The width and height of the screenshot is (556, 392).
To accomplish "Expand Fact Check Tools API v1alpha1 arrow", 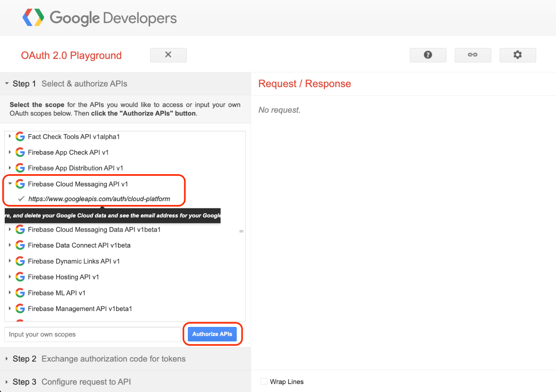I will 10,136.
